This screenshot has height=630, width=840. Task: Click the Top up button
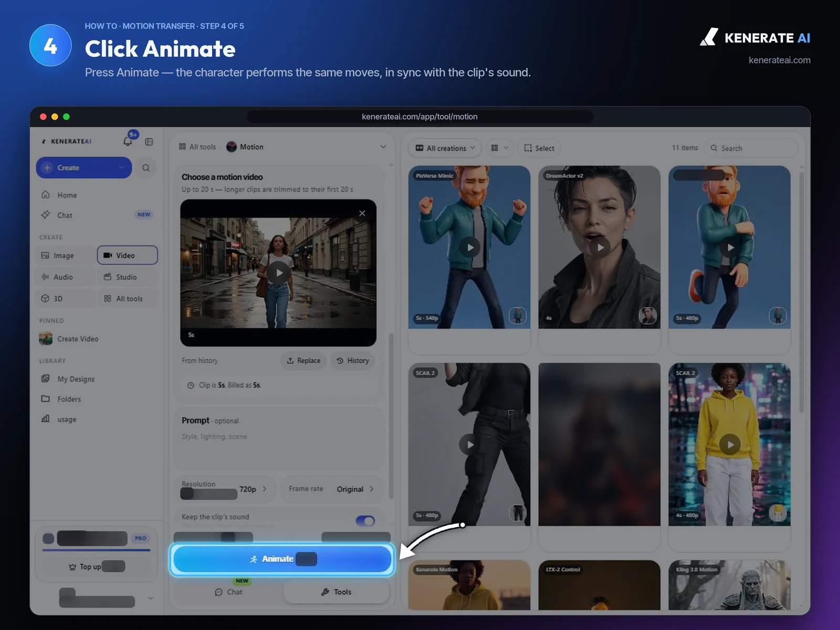(97, 567)
